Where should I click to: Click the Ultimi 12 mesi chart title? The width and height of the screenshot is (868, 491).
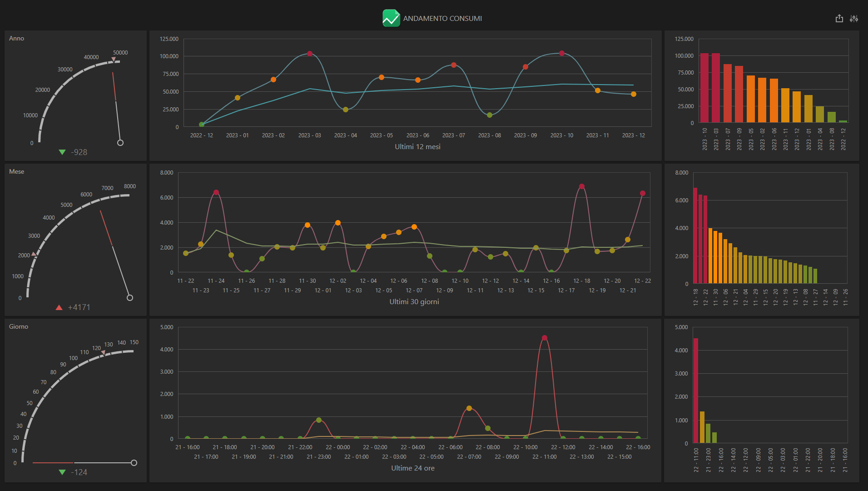[417, 146]
